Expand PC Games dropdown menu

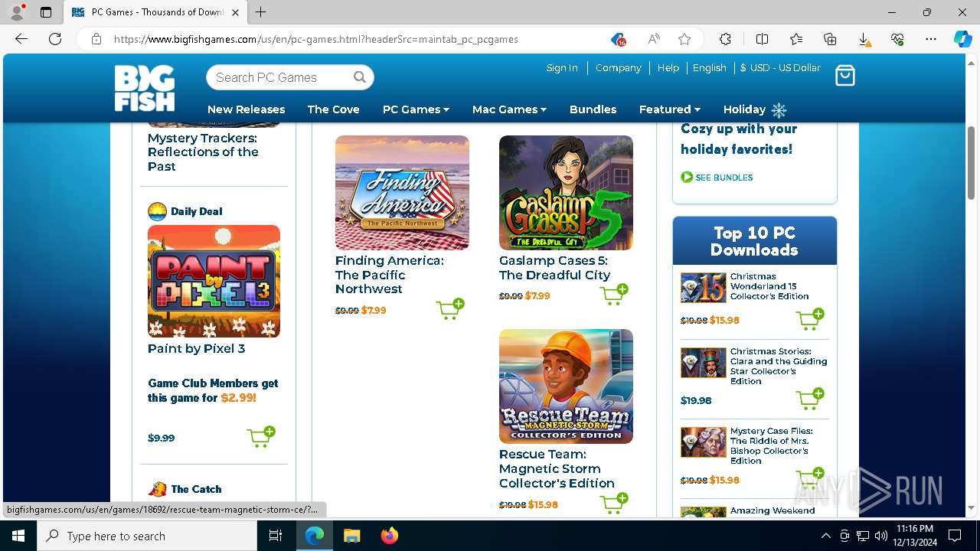[416, 109]
